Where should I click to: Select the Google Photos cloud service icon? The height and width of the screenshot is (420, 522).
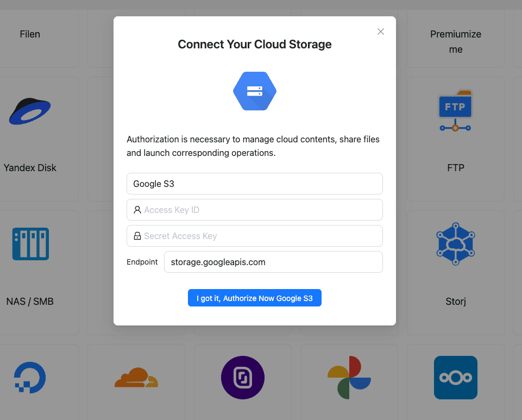pyautogui.click(x=349, y=377)
